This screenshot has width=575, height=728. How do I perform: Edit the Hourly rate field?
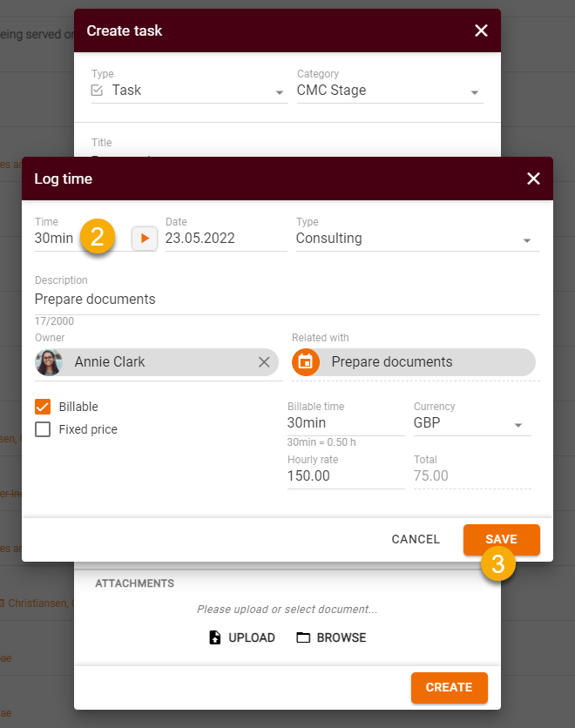[344, 476]
